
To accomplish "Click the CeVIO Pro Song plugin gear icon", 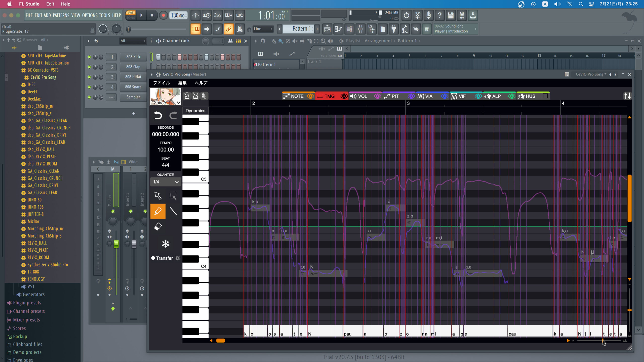I will pyautogui.click(x=158, y=74).
